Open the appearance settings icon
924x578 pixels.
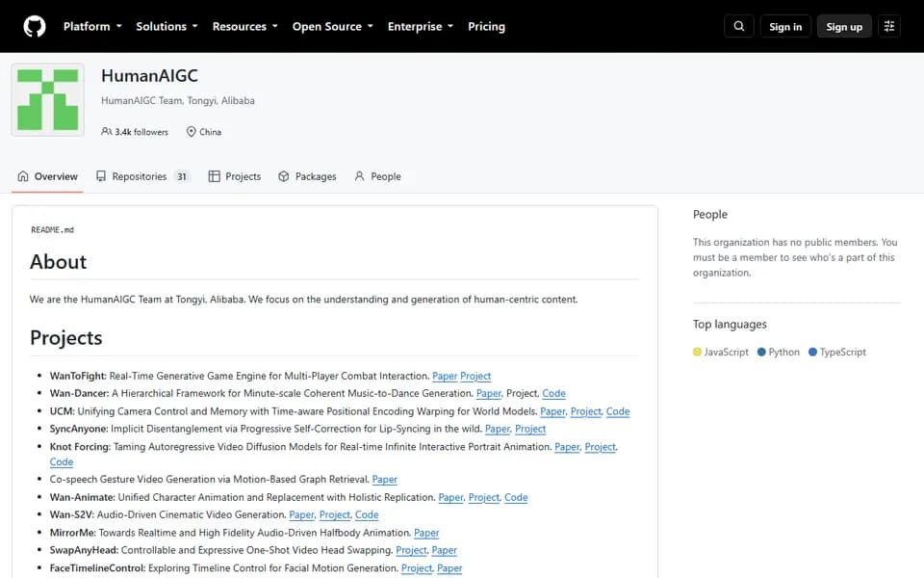pos(889,27)
